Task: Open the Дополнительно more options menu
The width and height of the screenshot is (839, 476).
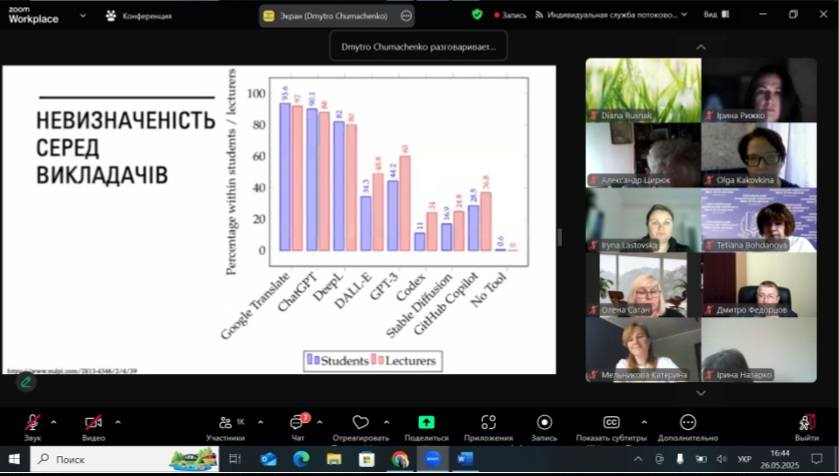Action: click(x=688, y=423)
